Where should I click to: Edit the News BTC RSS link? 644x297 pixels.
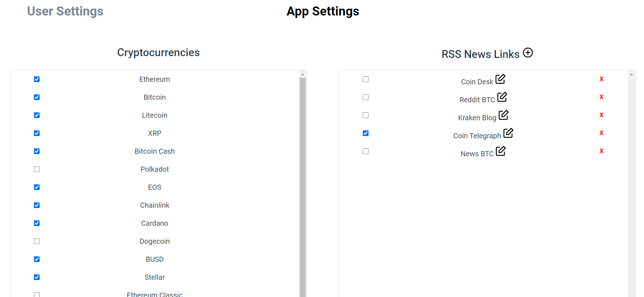(501, 151)
